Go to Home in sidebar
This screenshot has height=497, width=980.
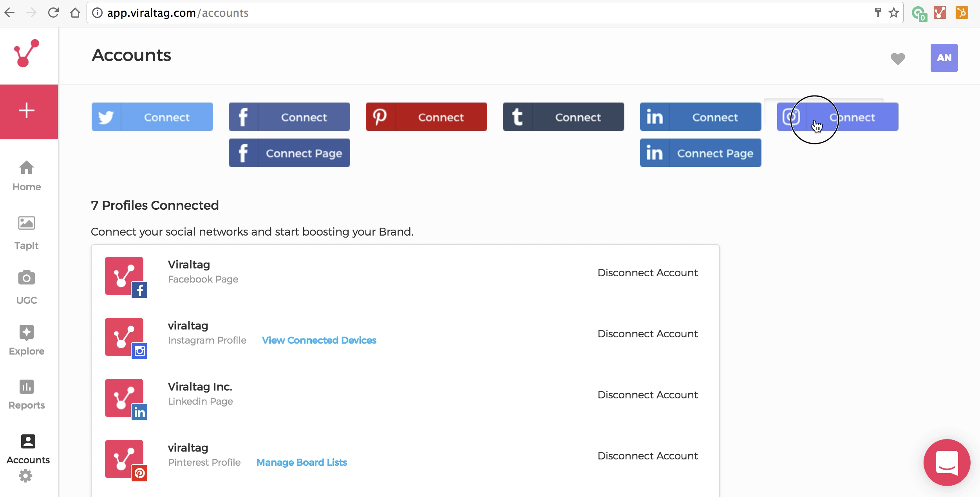(x=27, y=176)
